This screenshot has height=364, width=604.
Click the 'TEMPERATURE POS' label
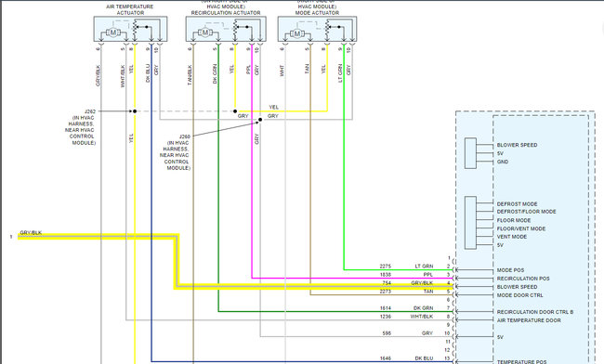click(521, 362)
